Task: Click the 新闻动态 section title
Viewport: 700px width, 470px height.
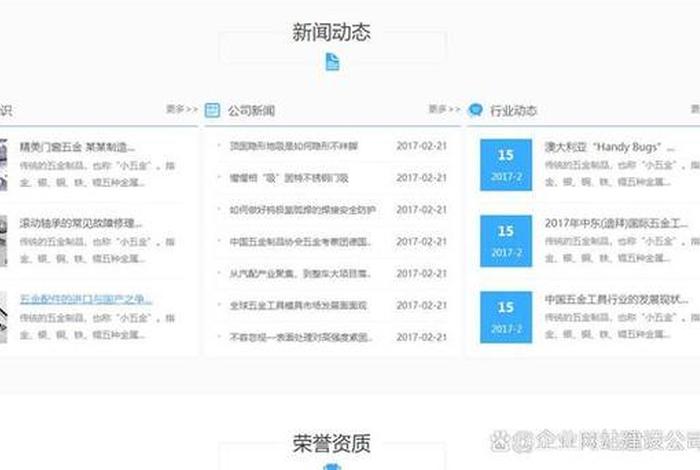Action: pos(332,32)
